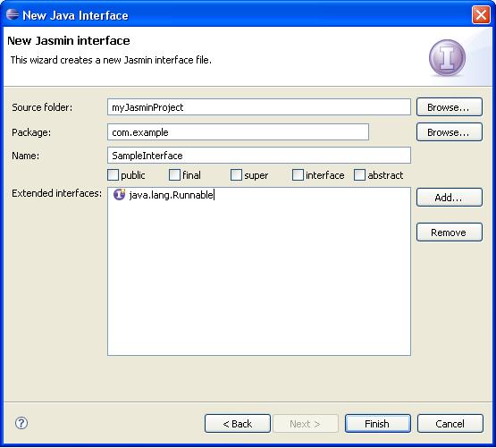
Task: Browse for the package
Action: [x=450, y=132]
